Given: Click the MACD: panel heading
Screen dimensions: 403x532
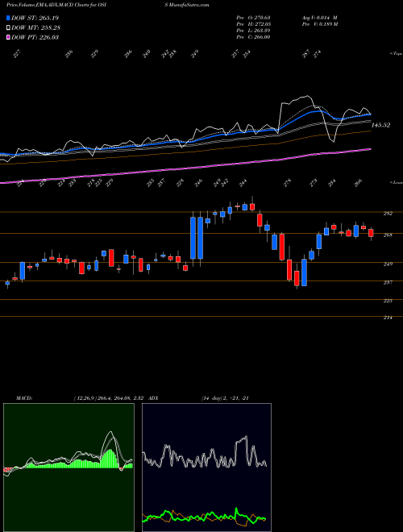Looking at the screenshot, I should coord(24,398).
